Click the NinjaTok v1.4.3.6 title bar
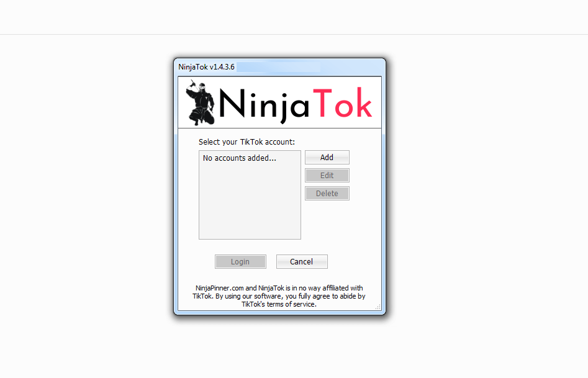 (206, 66)
